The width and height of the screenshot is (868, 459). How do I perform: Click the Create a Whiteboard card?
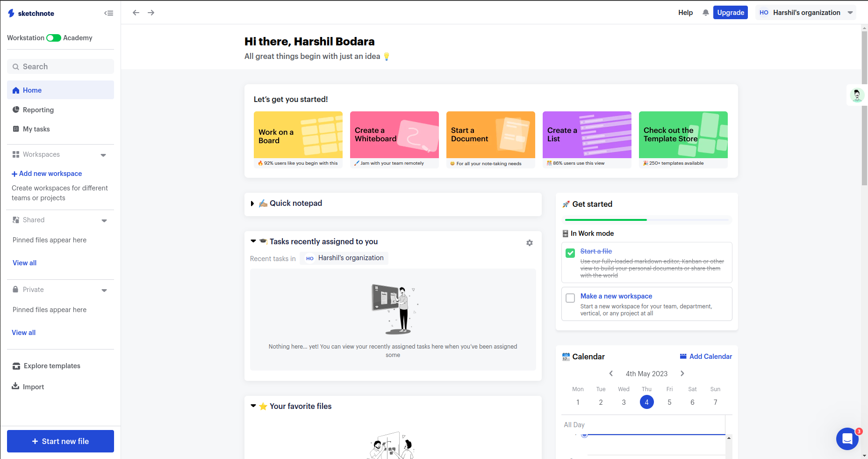[395, 140]
